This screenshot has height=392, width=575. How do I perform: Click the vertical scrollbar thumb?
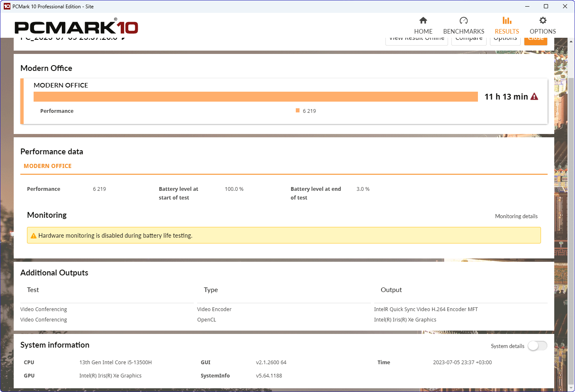[x=571, y=230]
